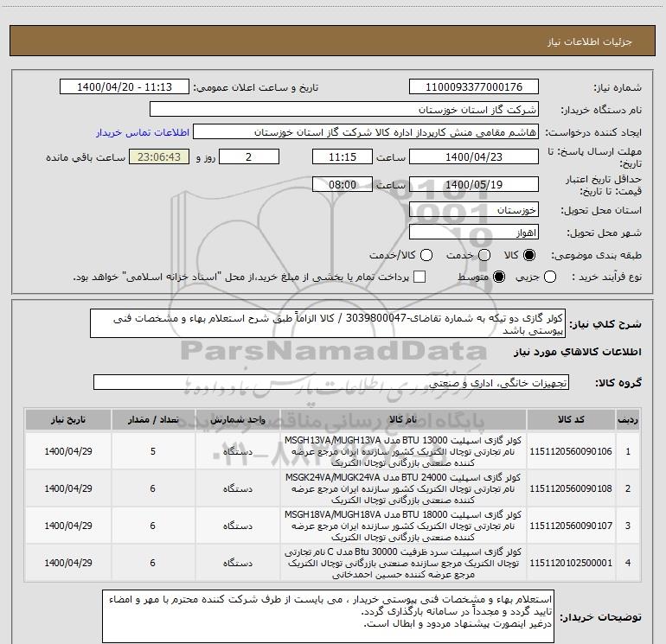The image size is (666, 644).
Task: Open the اطلاعات تماس خریدار link
Action: tap(143, 132)
